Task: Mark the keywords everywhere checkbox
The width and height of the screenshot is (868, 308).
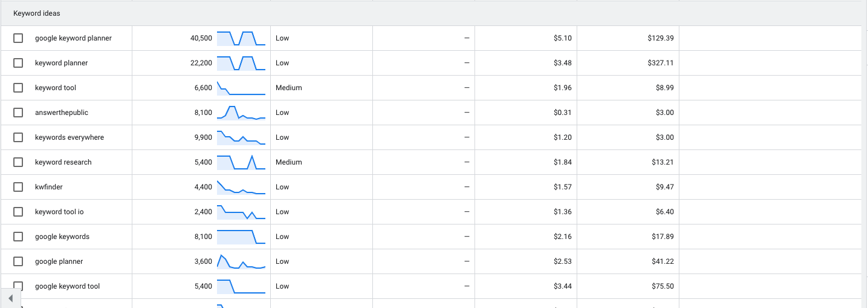Action: [x=18, y=137]
